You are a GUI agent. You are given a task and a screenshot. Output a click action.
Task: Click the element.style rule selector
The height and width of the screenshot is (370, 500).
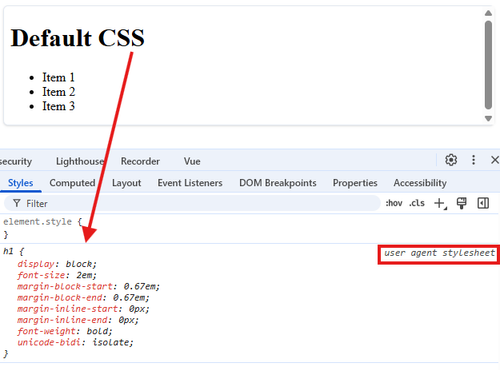point(37,222)
